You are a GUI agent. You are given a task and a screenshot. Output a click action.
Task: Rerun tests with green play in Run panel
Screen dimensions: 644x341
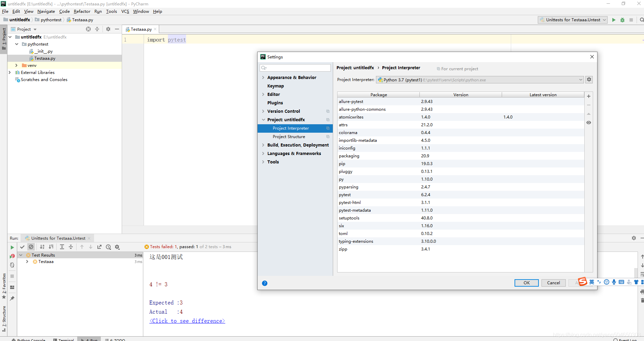click(x=12, y=247)
